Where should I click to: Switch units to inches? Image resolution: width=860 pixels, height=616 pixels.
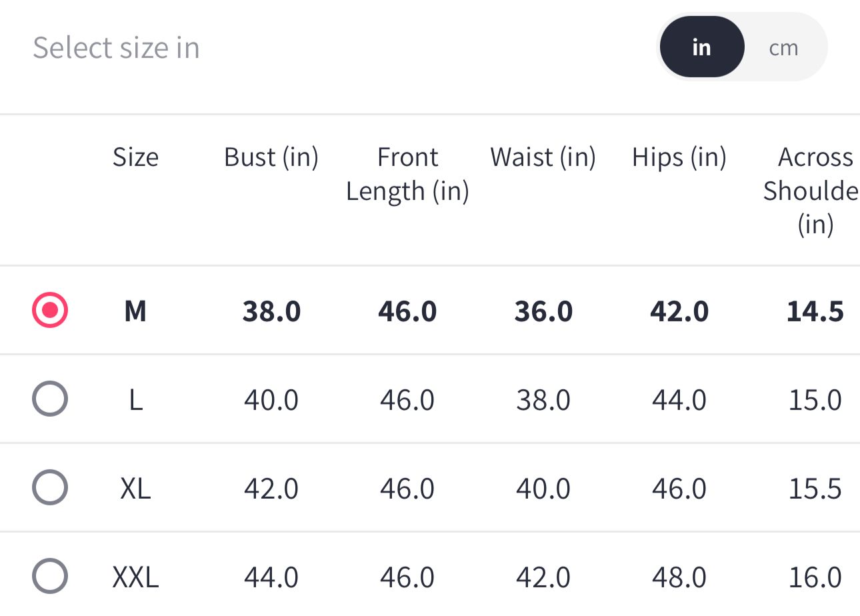(x=701, y=47)
